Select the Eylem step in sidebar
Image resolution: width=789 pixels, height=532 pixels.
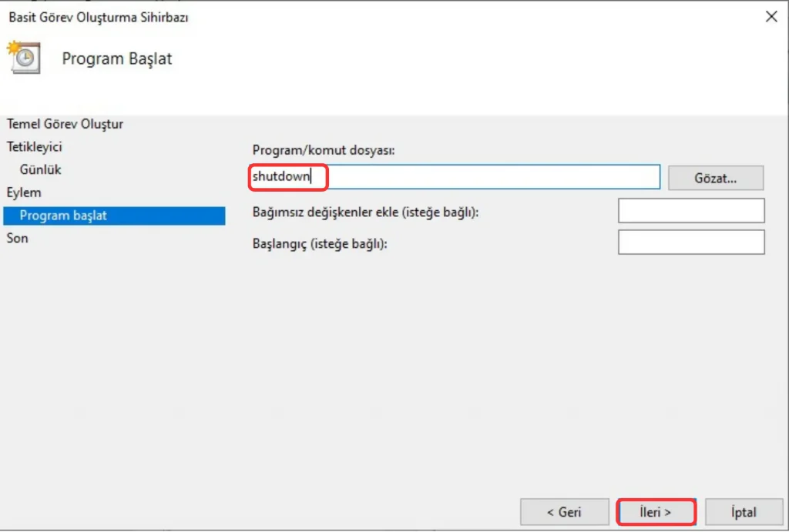(x=24, y=192)
